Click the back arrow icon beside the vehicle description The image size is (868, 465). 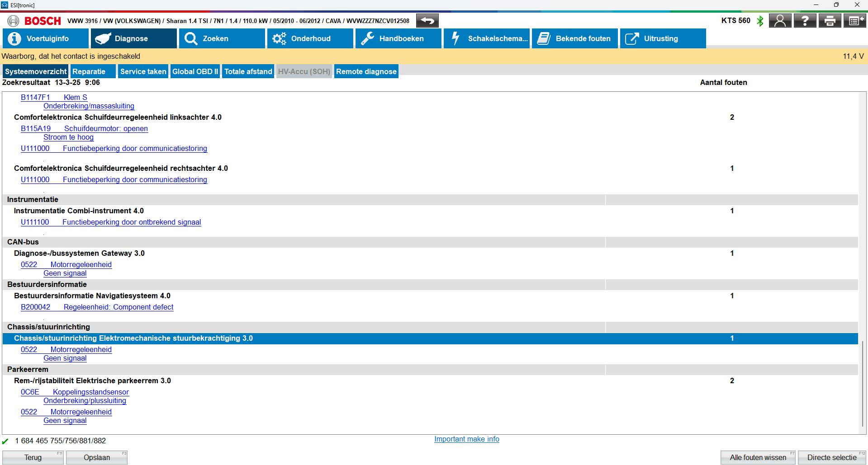[427, 21]
